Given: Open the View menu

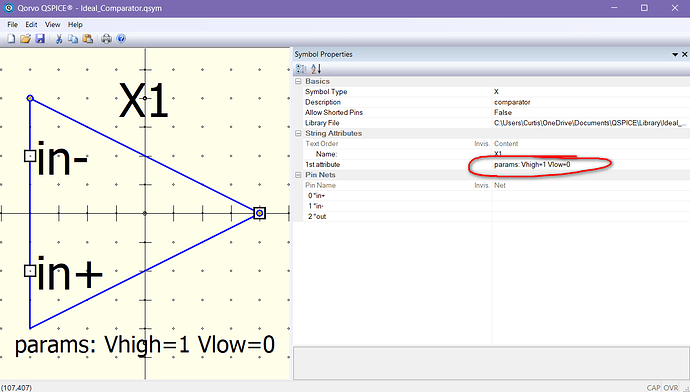Looking at the screenshot, I should tap(52, 25).
